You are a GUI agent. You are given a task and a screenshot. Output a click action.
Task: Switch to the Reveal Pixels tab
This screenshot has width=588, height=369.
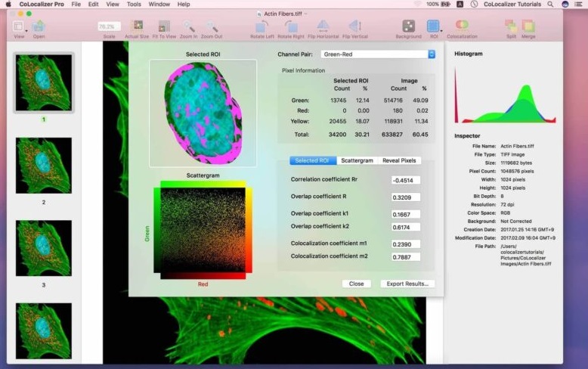coord(399,160)
